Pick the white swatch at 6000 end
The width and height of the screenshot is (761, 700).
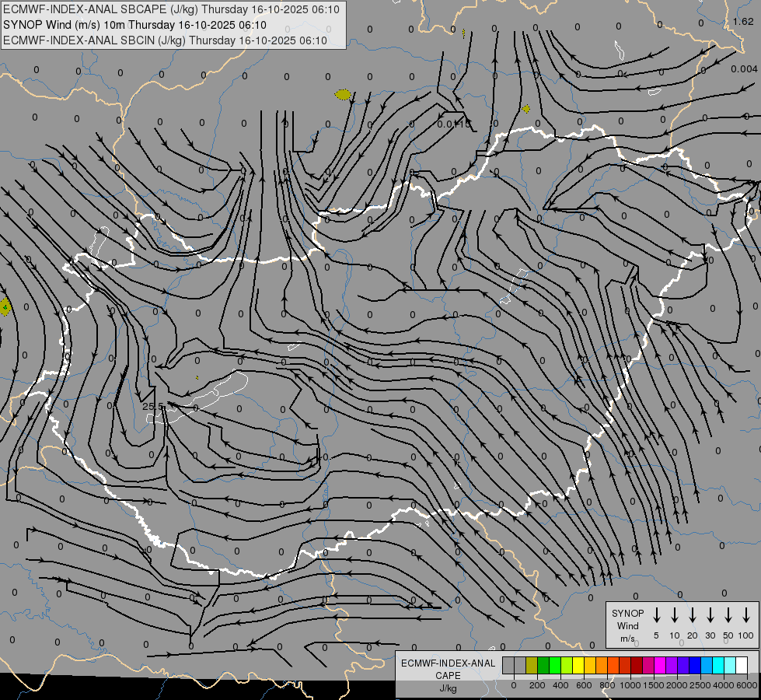(741, 665)
